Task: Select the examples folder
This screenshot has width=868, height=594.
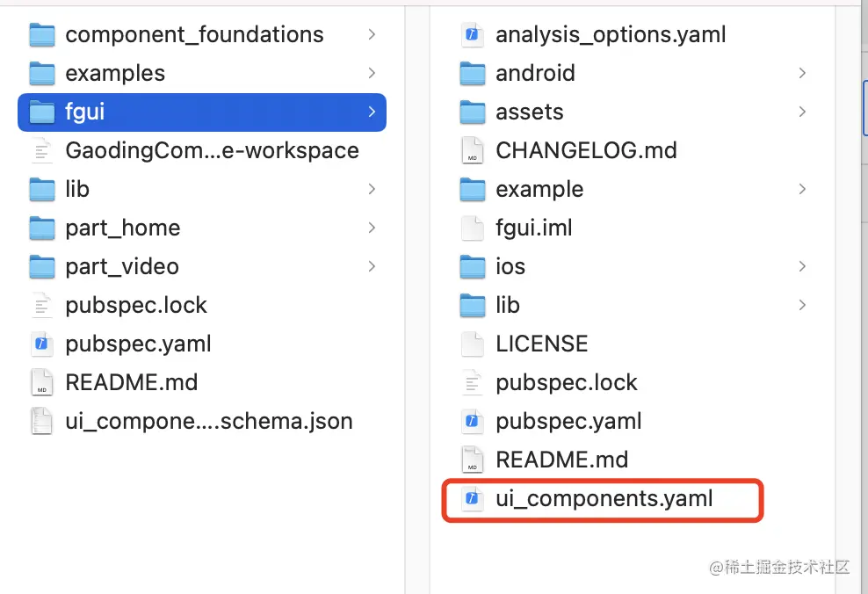Action: pos(115,74)
